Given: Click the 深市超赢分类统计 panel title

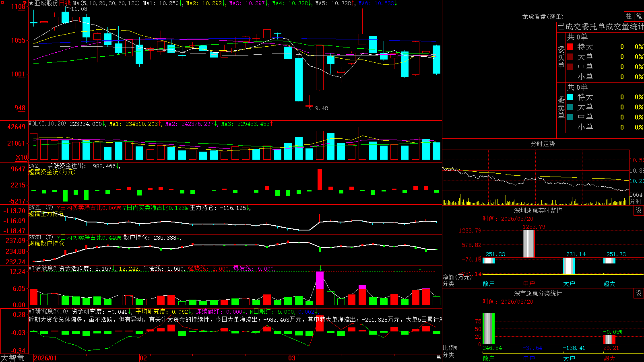Looking at the screenshot, I should point(538,293).
